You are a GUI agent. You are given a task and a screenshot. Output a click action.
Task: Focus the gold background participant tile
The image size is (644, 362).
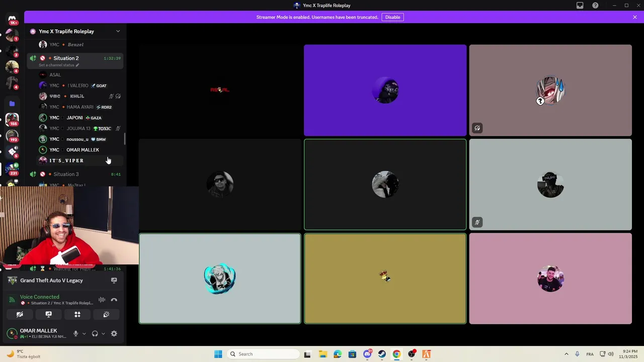pos(385,279)
